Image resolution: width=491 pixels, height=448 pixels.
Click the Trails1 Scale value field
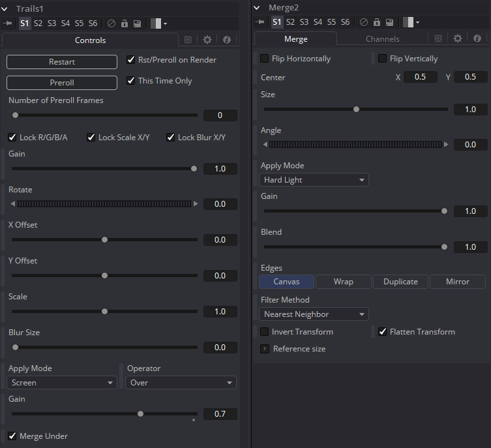(220, 312)
